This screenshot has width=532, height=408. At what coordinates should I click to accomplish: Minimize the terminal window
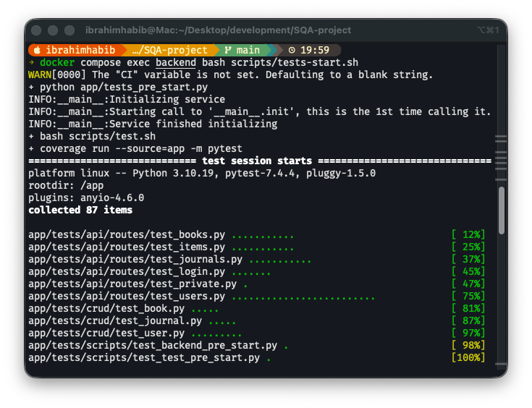[x=54, y=30]
